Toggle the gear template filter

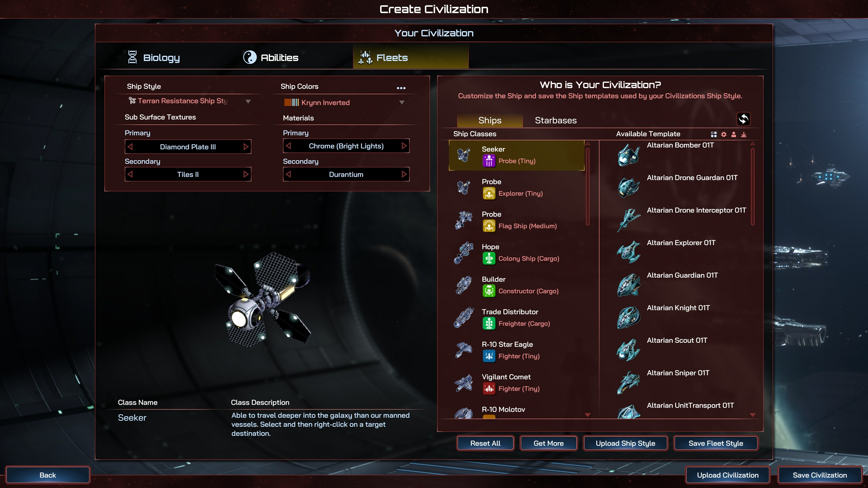[724, 134]
